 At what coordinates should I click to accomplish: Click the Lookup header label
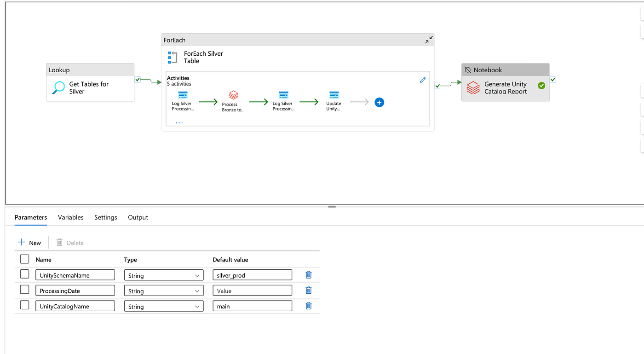[59, 70]
